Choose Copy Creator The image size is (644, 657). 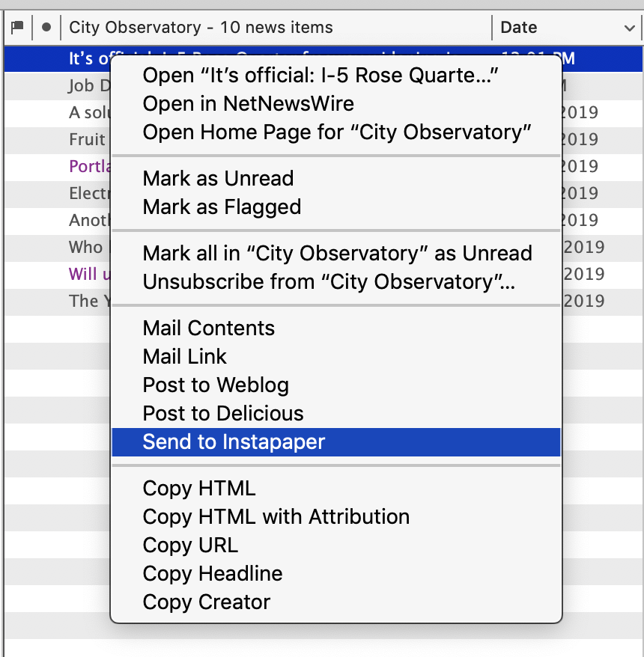pos(335,602)
